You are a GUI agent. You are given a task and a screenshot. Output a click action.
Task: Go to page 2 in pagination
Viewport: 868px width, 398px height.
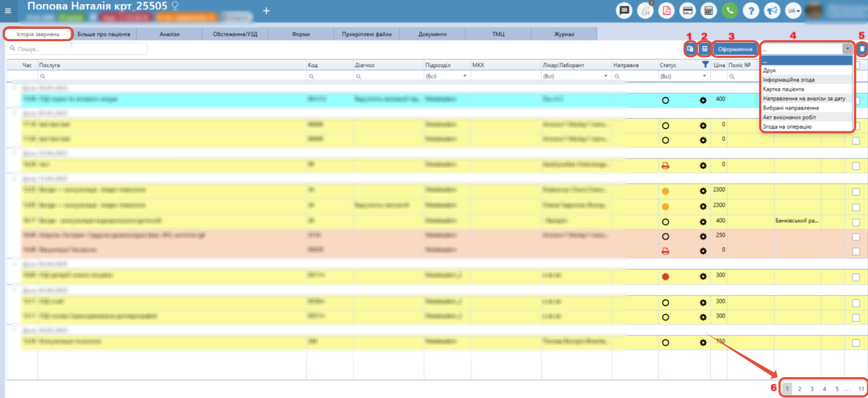point(799,389)
